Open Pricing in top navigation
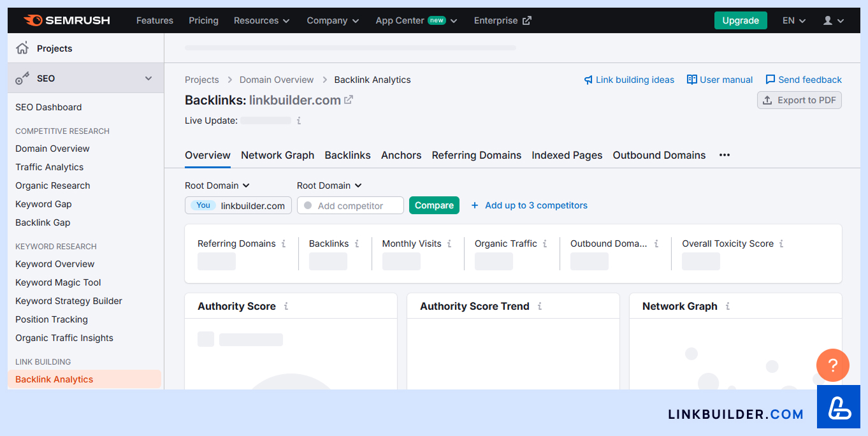Viewport: 868px width, 436px height. [204, 20]
